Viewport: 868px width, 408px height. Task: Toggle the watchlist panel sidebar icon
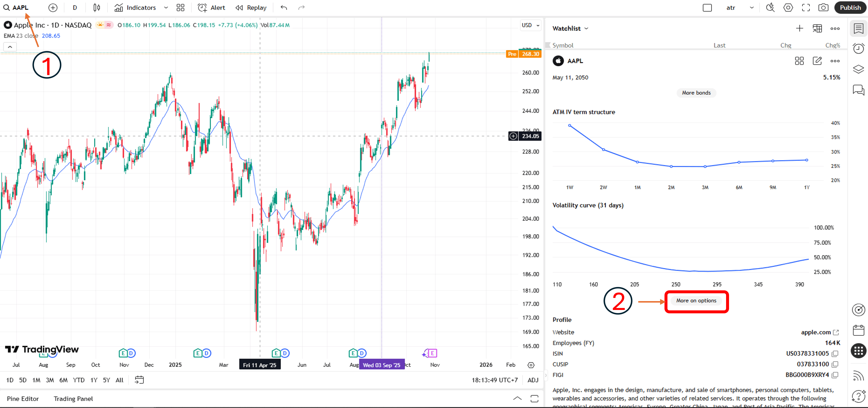tap(858, 28)
